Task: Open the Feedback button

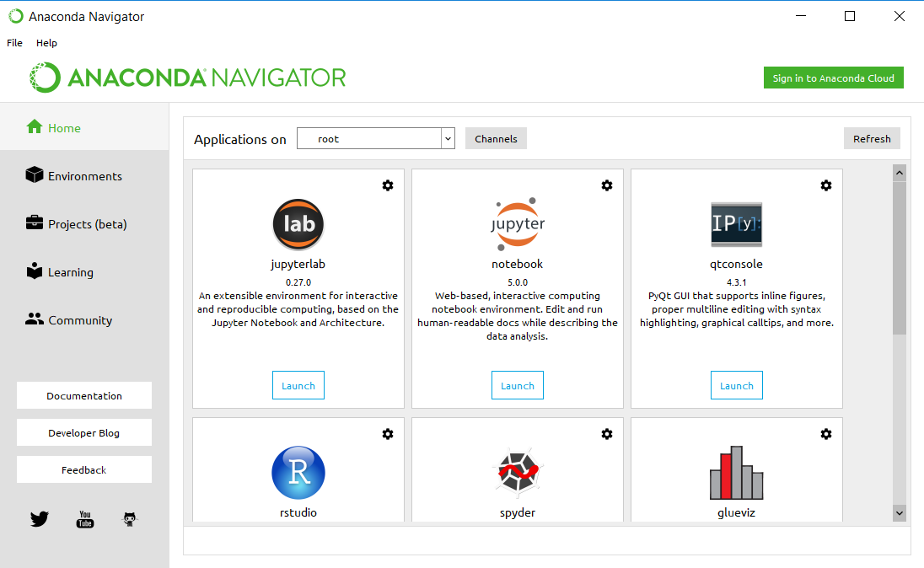Action: tap(84, 469)
